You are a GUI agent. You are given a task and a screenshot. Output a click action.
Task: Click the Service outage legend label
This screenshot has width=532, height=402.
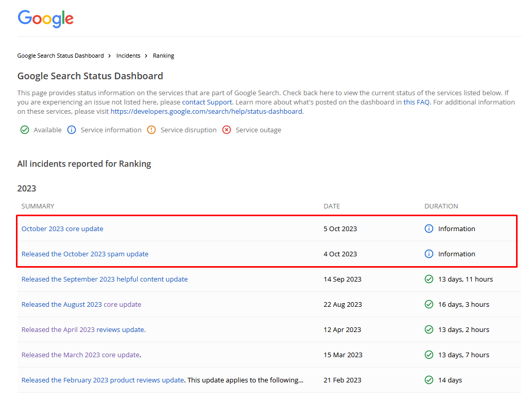(259, 130)
